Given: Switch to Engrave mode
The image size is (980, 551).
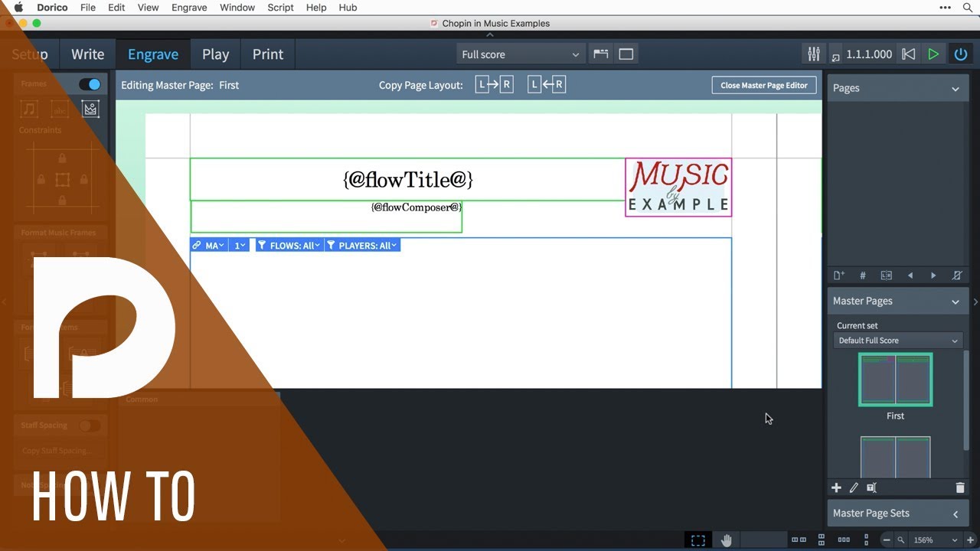Looking at the screenshot, I should [x=153, y=54].
